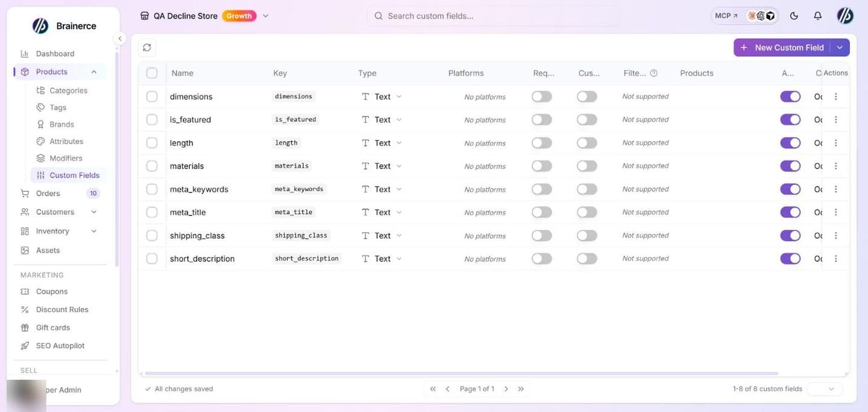Click the refresh icon above the table

[x=147, y=47]
